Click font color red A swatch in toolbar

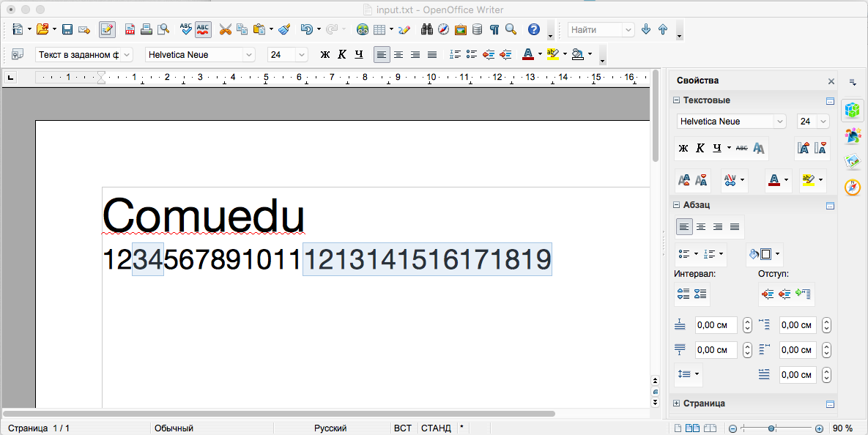point(527,54)
